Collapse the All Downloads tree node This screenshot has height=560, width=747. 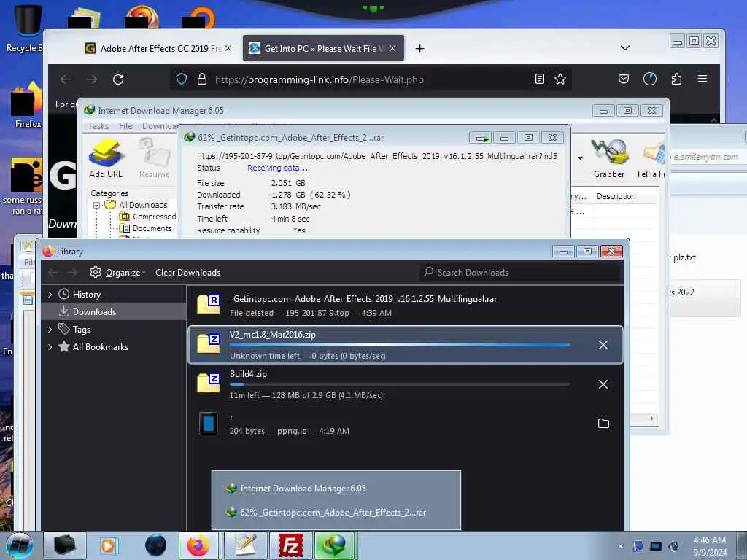coord(97,205)
